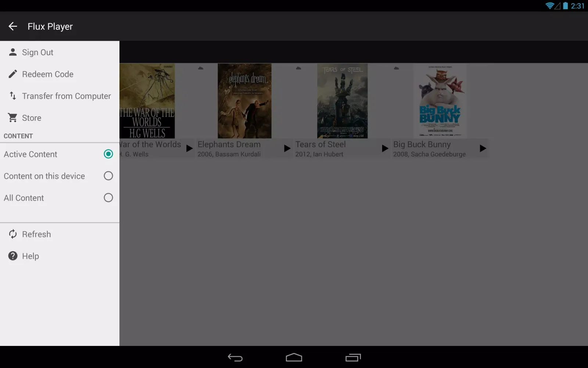Open the Store menu entry

pyautogui.click(x=60, y=118)
